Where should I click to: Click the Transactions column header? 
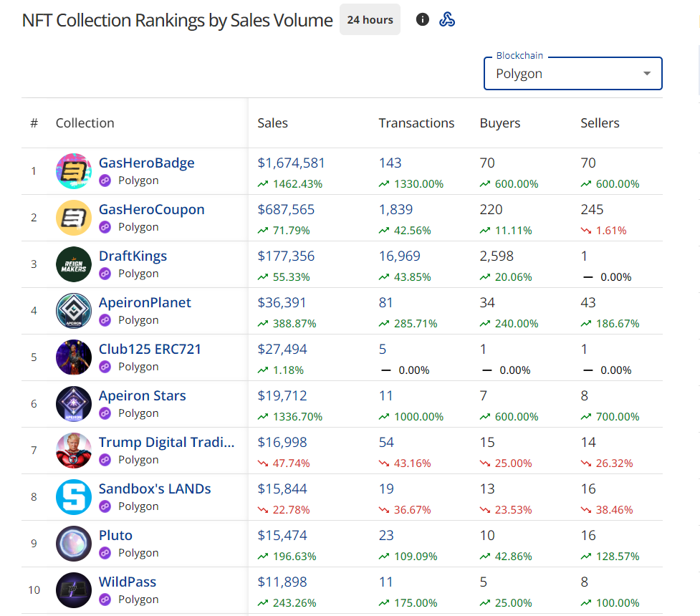click(x=416, y=122)
